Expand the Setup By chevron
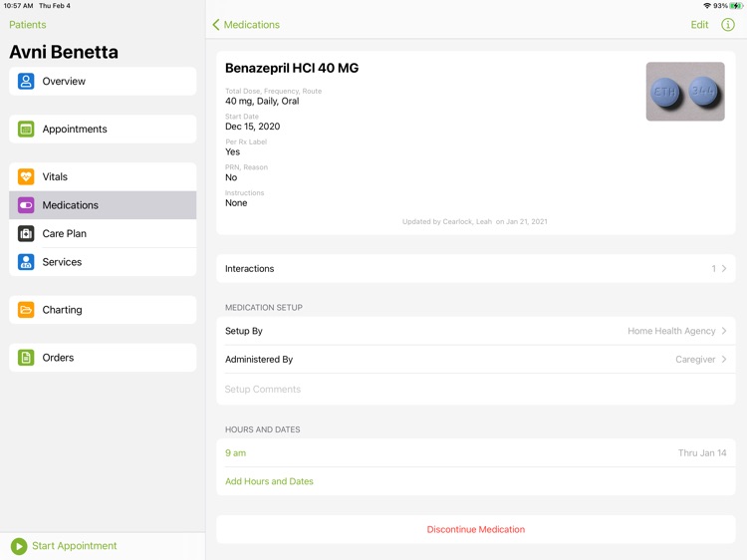This screenshot has height=560, width=747. tap(724, 331)
